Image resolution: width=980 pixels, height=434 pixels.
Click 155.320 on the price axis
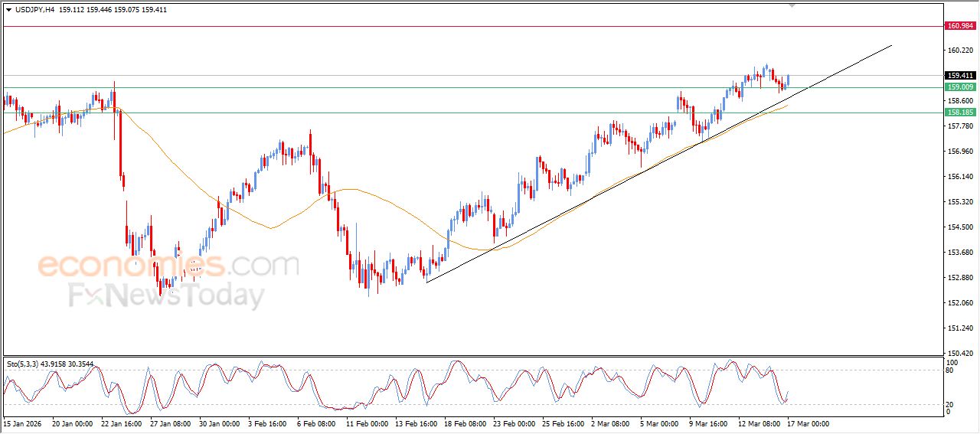pos(959,202)
